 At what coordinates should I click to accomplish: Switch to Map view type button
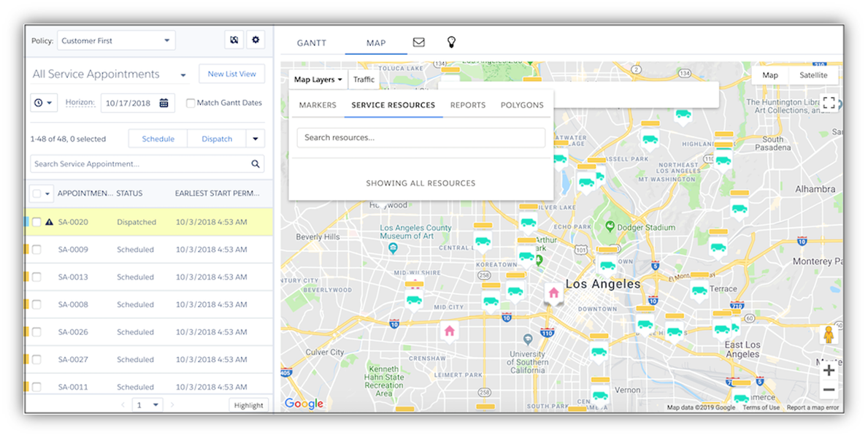point(770,75)
